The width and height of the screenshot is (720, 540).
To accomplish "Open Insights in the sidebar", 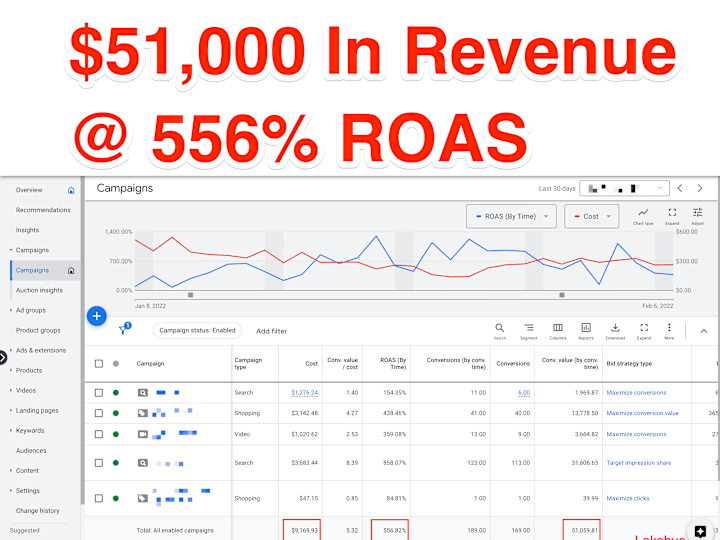I will pyautogui.click(x=27, y=230).
